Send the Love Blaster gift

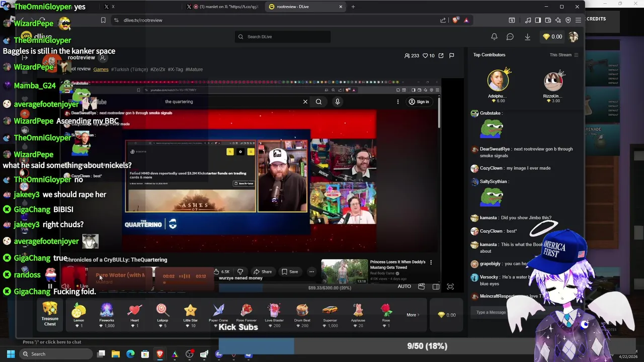[x=274, y=316]
